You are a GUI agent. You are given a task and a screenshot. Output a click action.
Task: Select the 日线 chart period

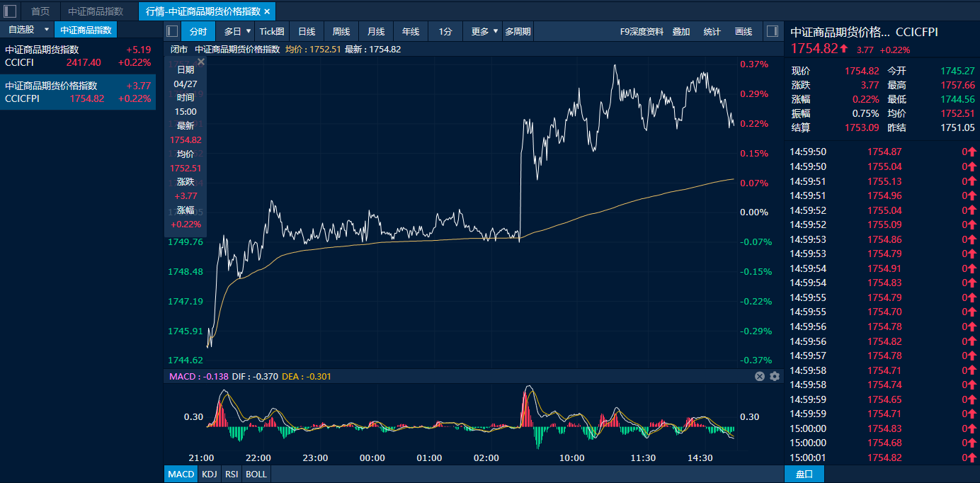pos(307,31)
